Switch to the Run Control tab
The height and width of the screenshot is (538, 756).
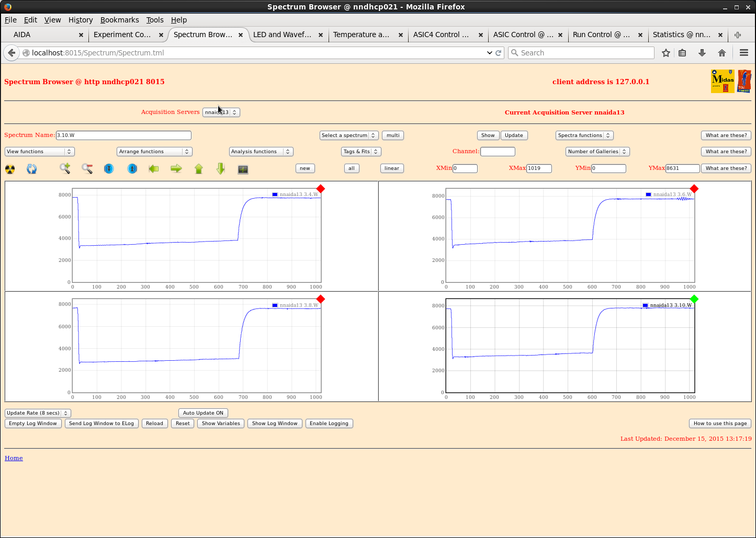[x=601, y=35]
